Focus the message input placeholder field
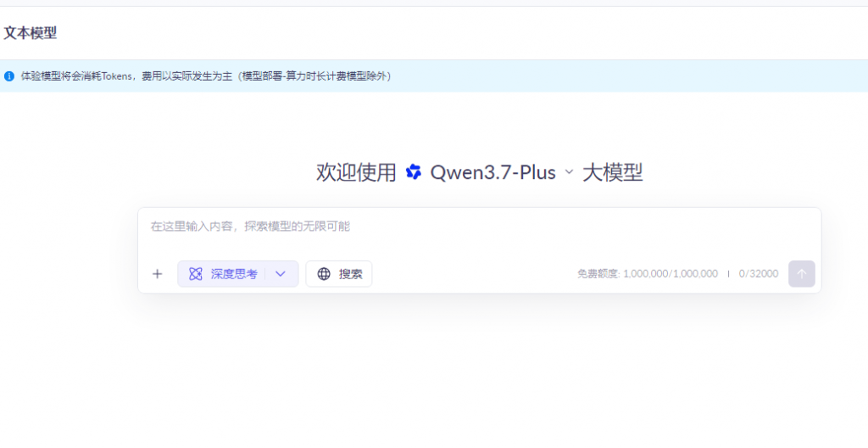The image size is (868, 448). tap(479, 227)
